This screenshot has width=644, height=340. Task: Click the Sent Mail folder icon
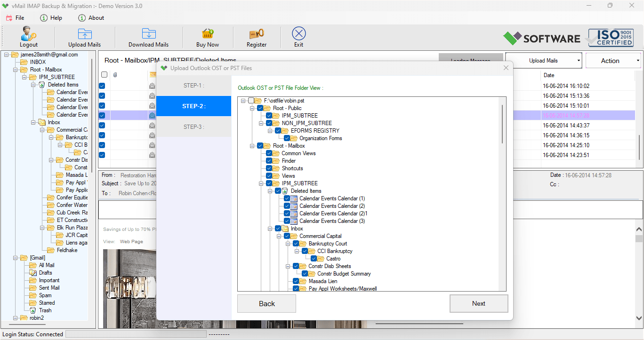(x=32, y=288)
